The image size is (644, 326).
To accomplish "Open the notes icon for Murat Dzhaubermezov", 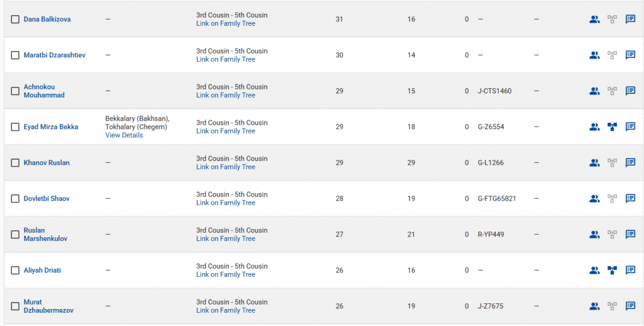I will (x=630, y=306).
